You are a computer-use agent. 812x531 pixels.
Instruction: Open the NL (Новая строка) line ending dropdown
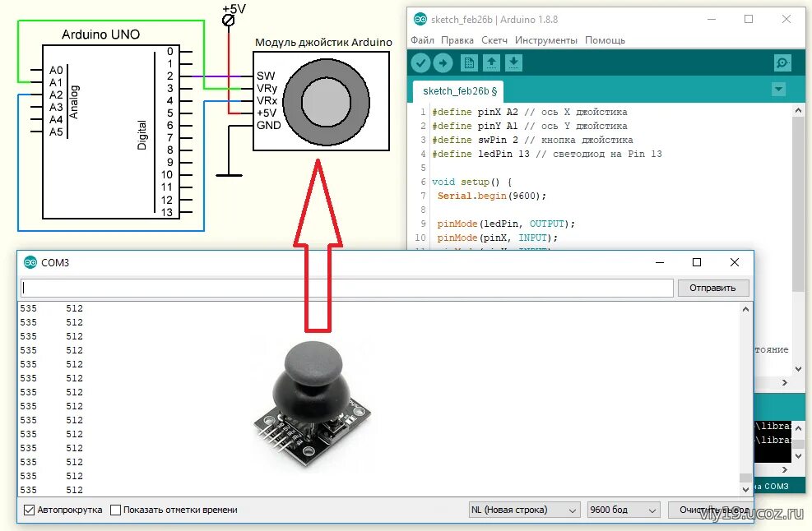524,510
